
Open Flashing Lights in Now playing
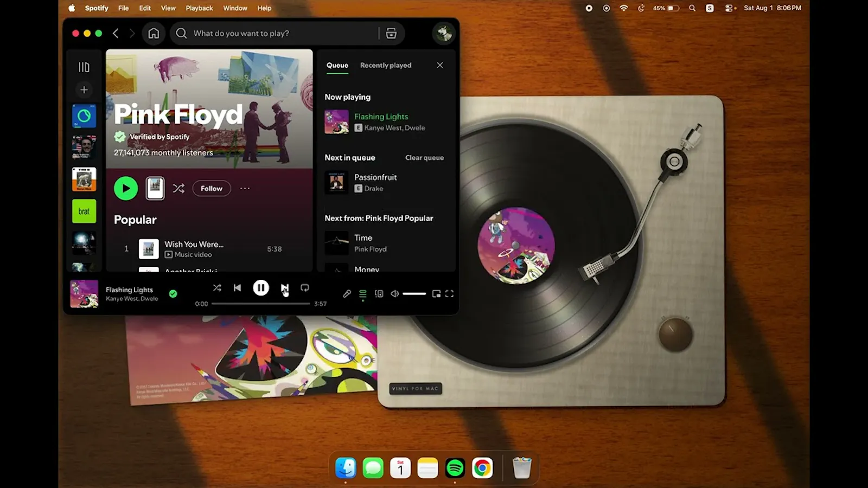pyautogui.click(x=381, y=117)
